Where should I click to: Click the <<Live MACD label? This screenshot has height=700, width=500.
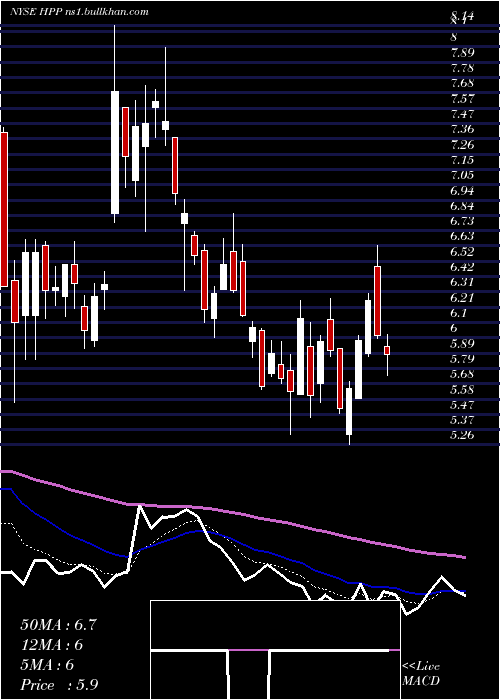[x=421, y=674]
